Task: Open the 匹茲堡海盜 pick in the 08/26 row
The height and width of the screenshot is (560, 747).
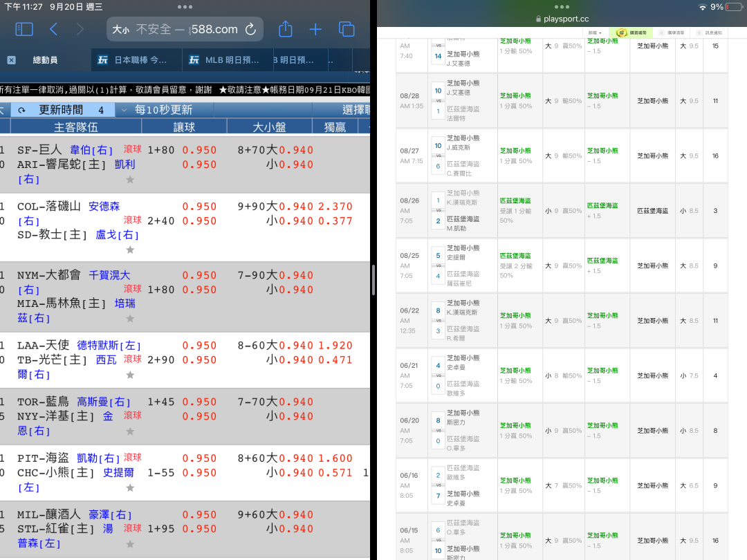Action: (x=515, y=201)
